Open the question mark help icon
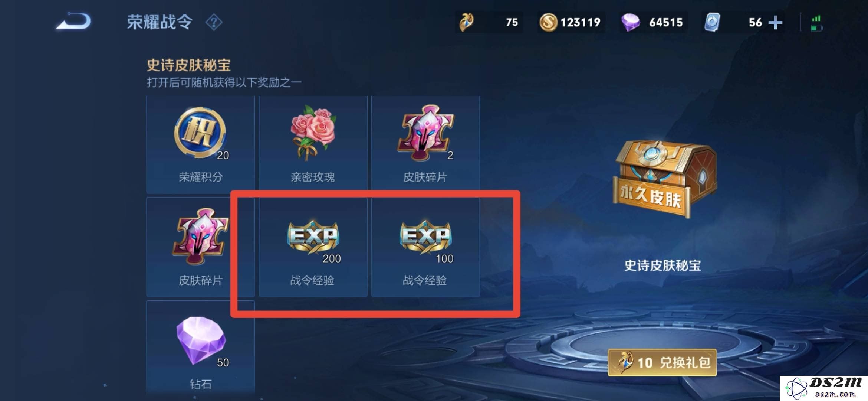 point(214,22)
